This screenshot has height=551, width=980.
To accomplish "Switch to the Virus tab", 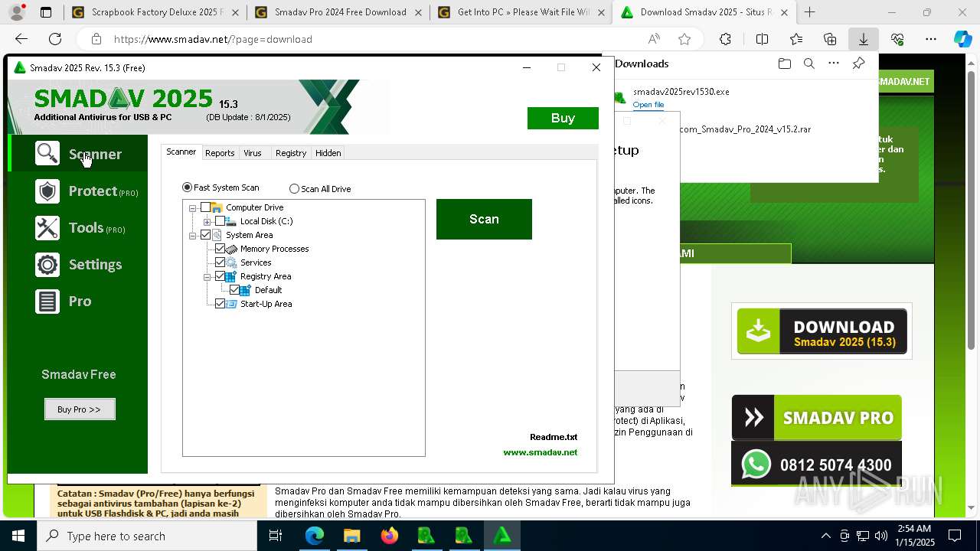I will [x=253, y=153].
